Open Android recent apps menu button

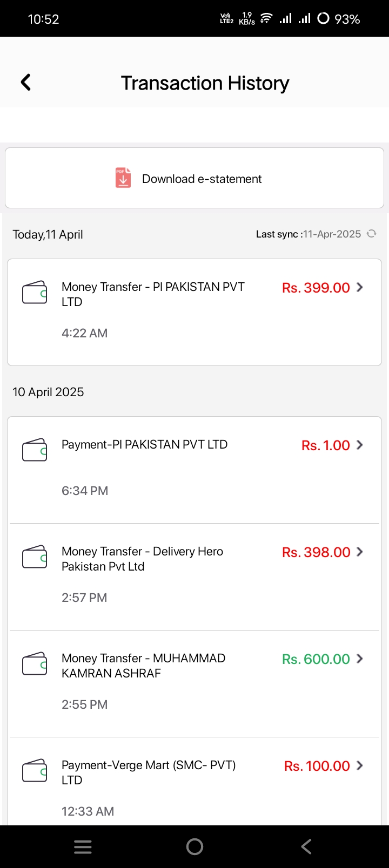(x=83, y=846)
